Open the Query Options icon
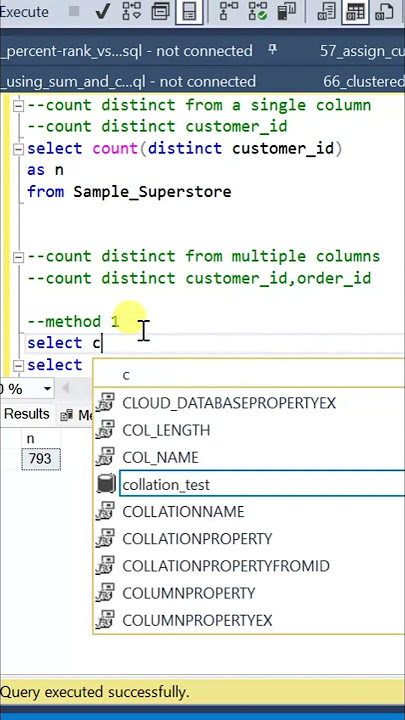405x720 pixels. pos(161,11)
